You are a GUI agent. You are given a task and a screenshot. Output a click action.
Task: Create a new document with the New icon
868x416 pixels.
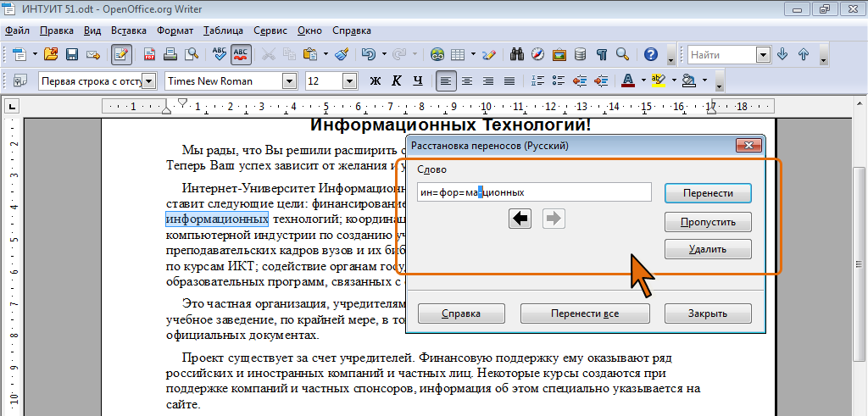pos(20,54)
